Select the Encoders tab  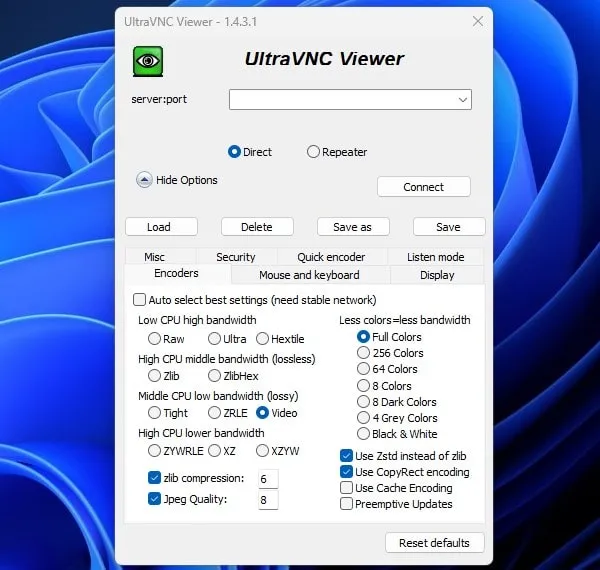[176, 274]
